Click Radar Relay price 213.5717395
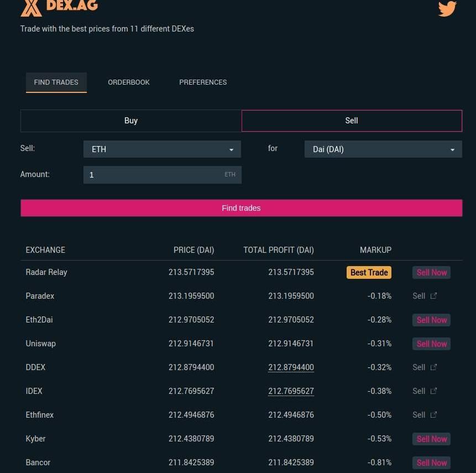 click(x=191, y=272)
